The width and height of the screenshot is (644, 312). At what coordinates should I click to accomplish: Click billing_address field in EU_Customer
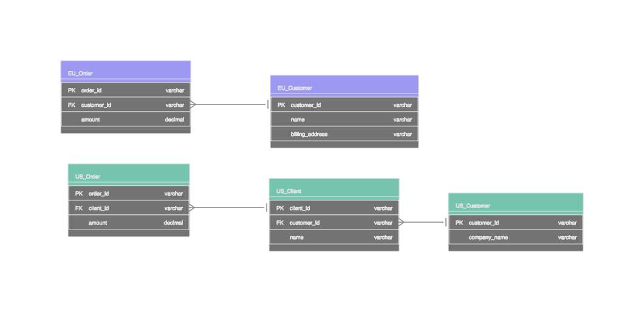pyautogui.click(x=309, y=134)
